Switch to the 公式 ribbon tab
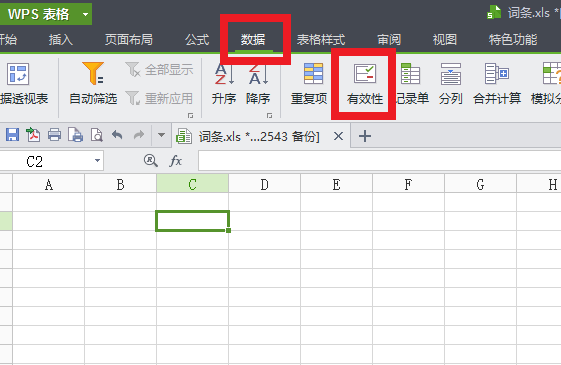This screenshot has width=561, height=365. pyautogui.click(x=197, y=39)
